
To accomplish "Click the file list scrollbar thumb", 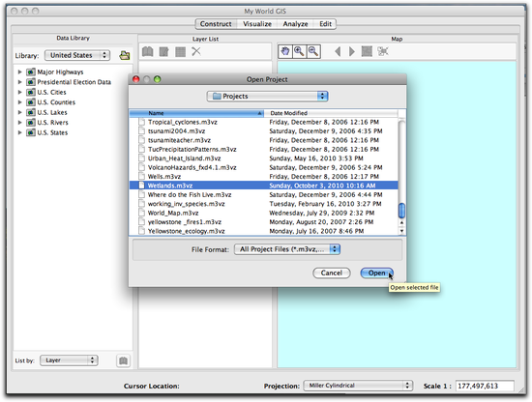I will click(x=401, y=210).
